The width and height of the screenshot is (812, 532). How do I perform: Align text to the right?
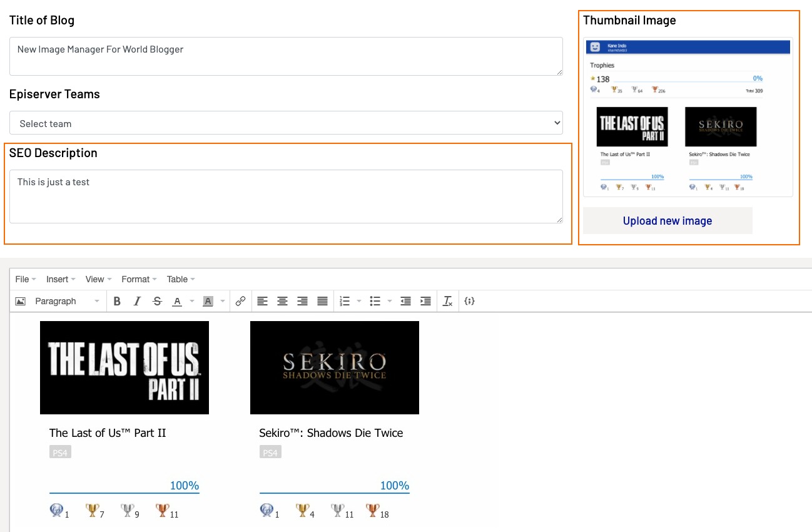tap(302, 301)
